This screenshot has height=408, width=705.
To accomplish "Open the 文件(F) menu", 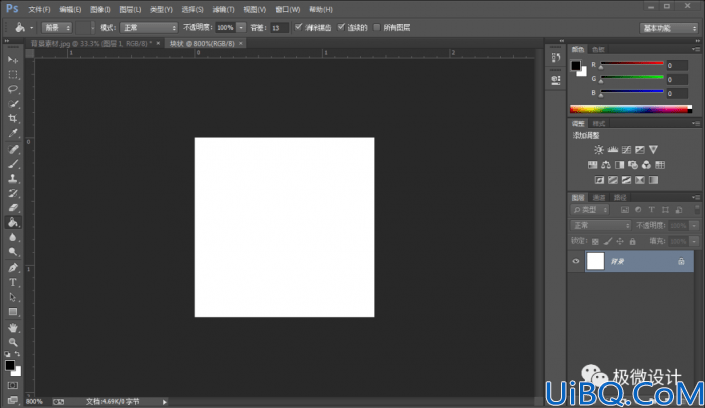I will [x=40, y=9].
